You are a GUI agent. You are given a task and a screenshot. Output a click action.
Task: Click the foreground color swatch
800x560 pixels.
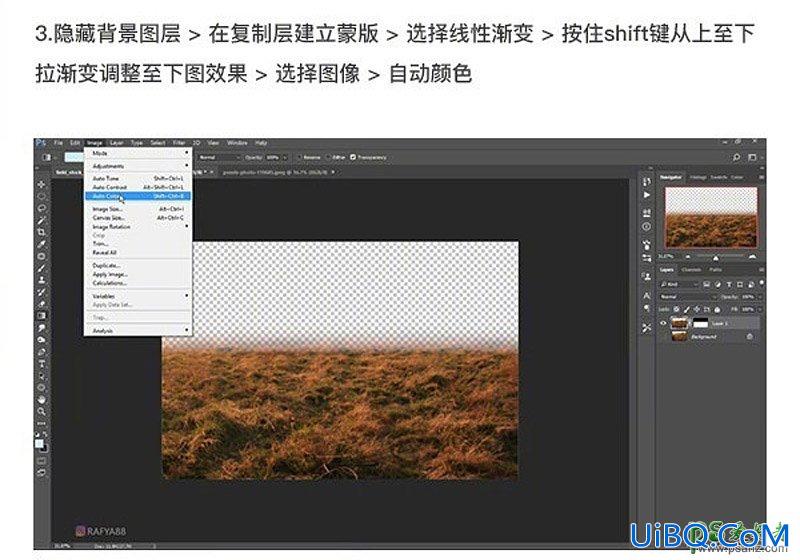(39, 444)
